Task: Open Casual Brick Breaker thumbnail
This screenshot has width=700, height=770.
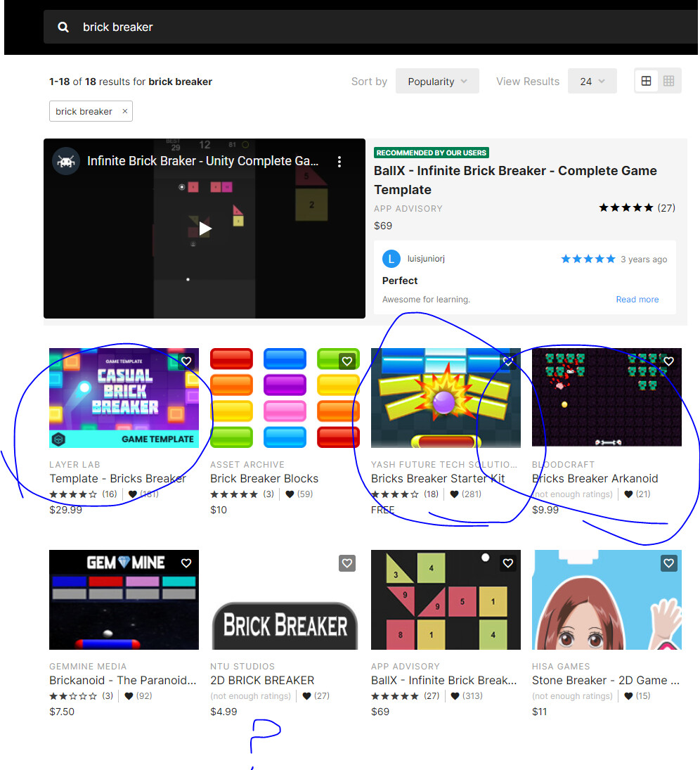Action: click(x=124, y=398)
